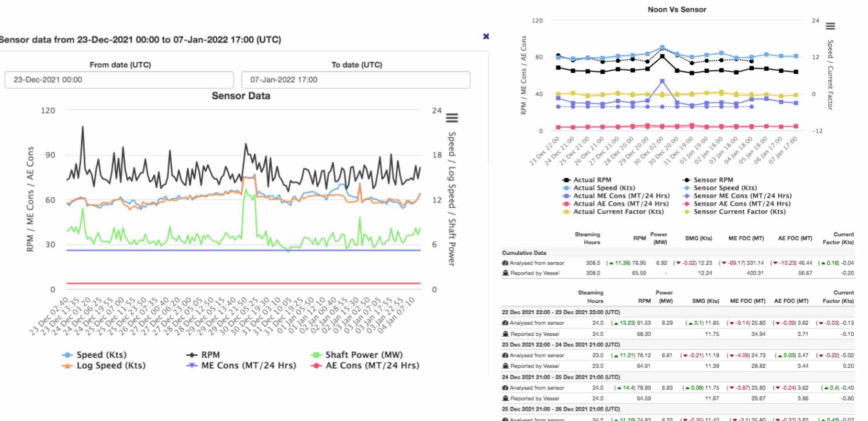
Task: Toggle Sensor ME Cons (MT/24 Hrs) legend item
Action: point(737,196)
